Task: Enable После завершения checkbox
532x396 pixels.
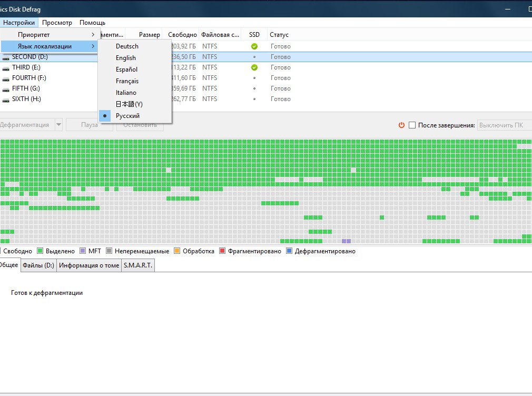Action: coord(412,125)
